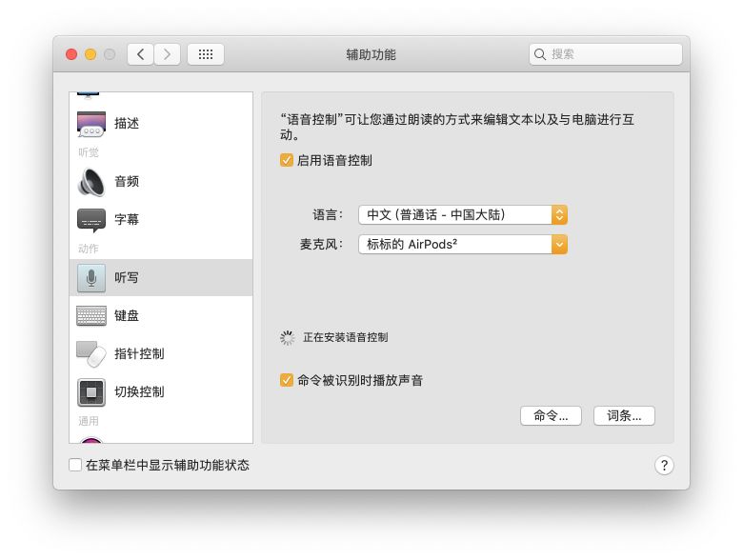Viewport: 743px width, 560px height.
Task: Click the 搜索 search field
Action: [606, 54]
